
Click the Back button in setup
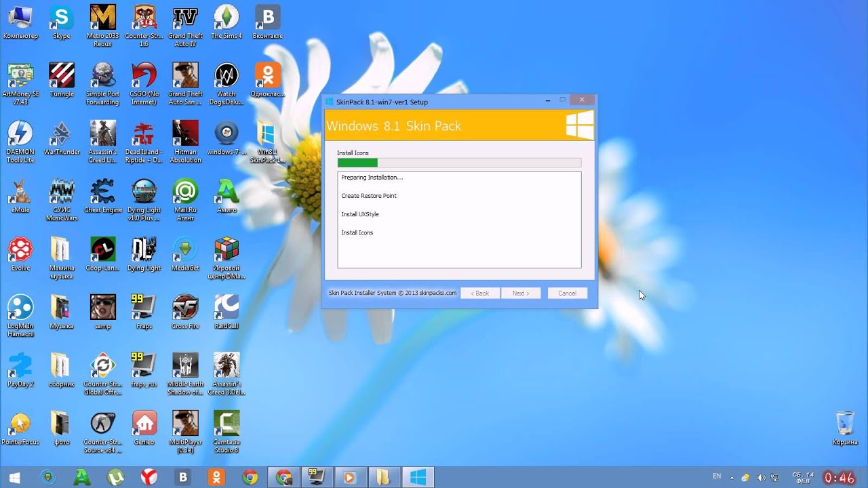(480, 293)
